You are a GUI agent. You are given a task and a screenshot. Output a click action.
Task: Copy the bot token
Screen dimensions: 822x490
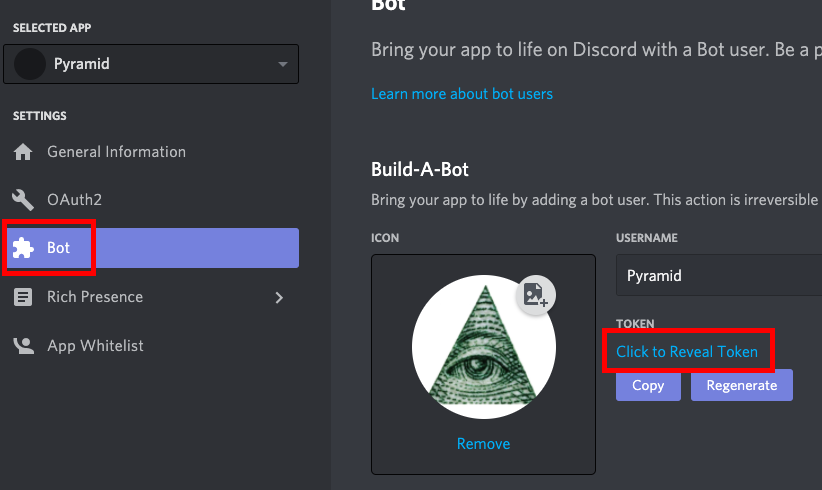tap(648, 385)
